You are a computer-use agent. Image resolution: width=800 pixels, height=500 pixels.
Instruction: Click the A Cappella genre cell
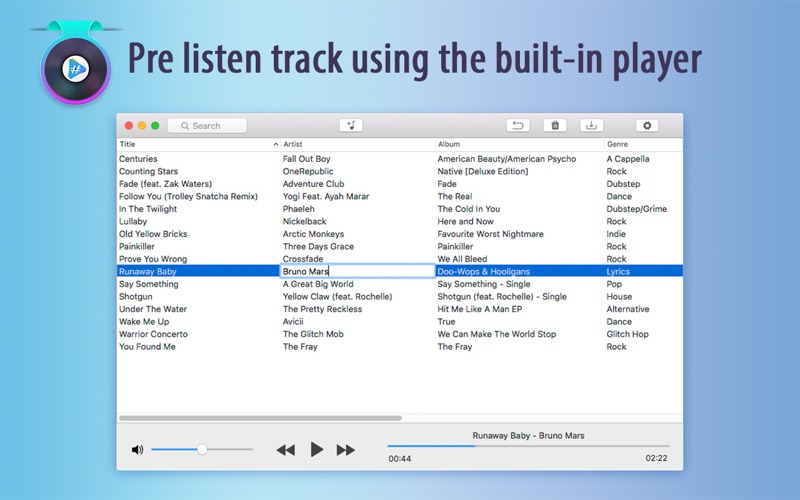[x=628, y=159]
